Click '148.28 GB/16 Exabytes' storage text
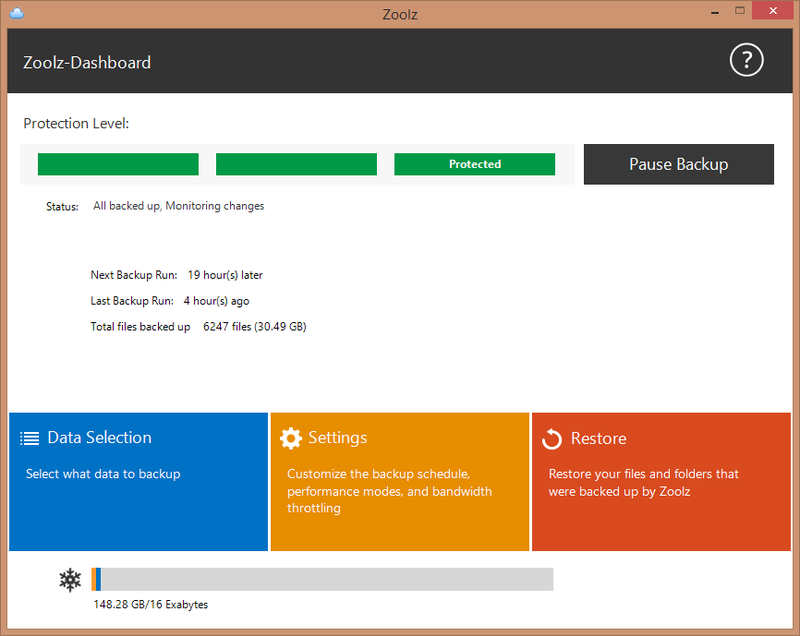Image resolution: width=800 pixels, height=636 pixels. (x=151, y=604)
